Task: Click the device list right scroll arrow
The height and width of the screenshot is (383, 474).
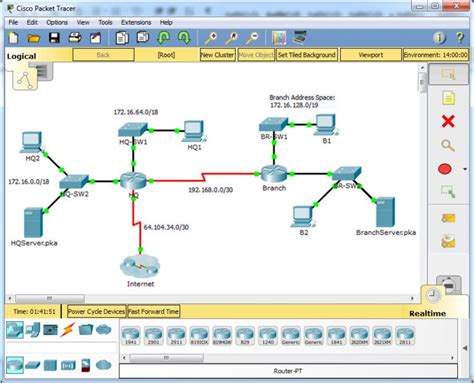Action: (452, 358)
